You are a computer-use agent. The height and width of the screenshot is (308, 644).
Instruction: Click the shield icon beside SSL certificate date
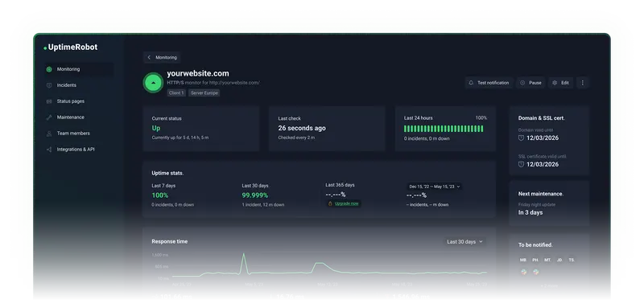[x=521, y=165]
